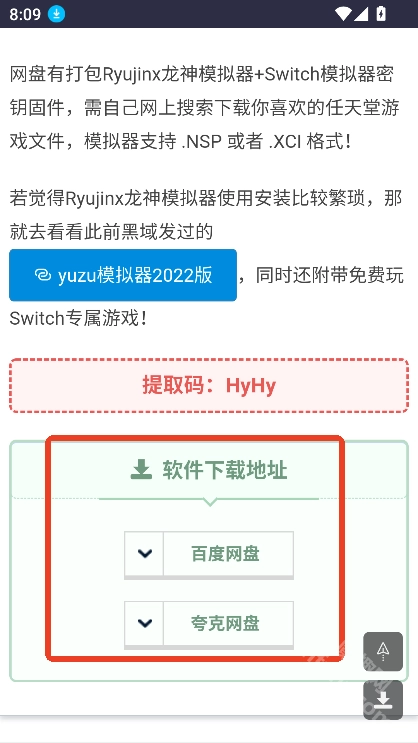418x743 pixels.
Task: Expand the 百度网盘 chevron arrow
Action: tap(145, 553)
